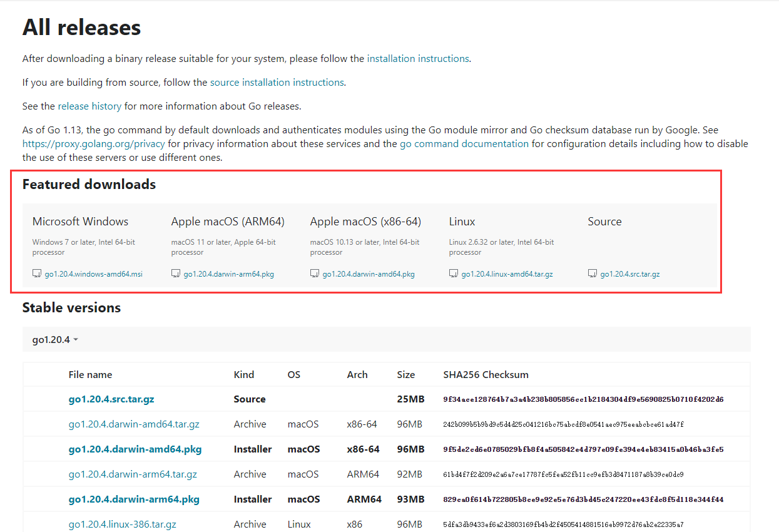The width and height of the screenshot is (779, 532).
Task: Click the 'Archive' cell in the darwin-amd64.tar.gz row
Action: point(250,424)
